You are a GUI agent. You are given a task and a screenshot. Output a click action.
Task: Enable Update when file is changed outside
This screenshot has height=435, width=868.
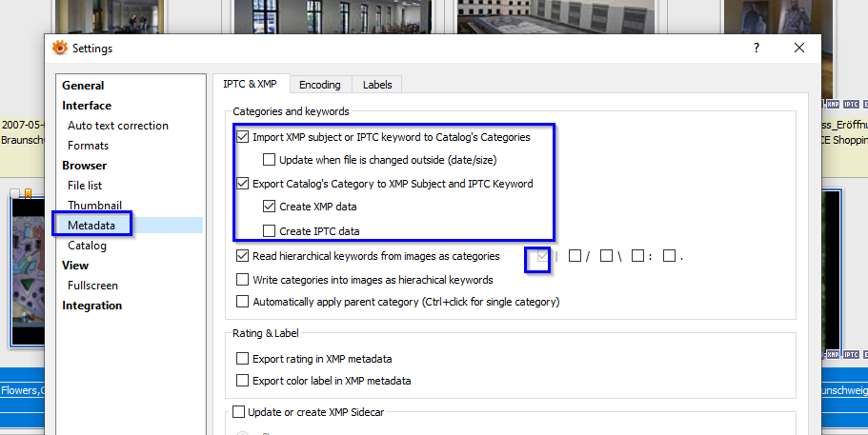click(270, 160)
